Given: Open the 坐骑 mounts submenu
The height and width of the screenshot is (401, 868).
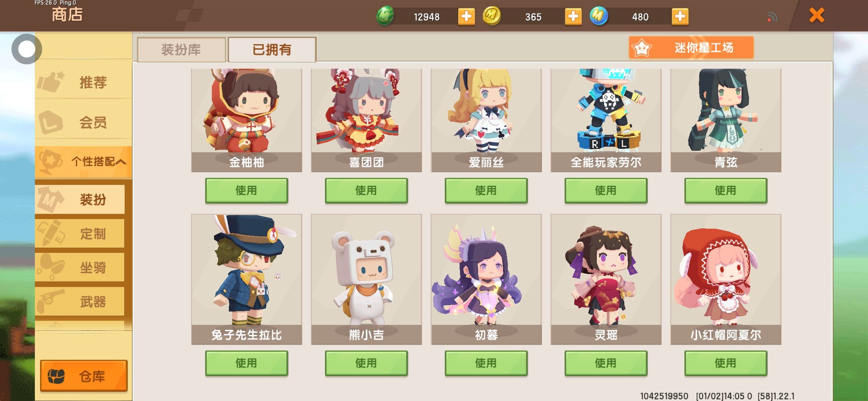Looking at the screenshot, I should [x=80, y=267].
